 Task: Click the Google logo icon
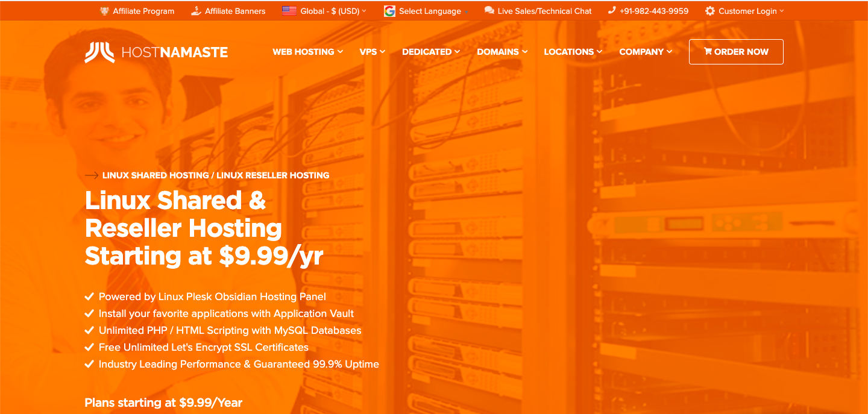click(389, 11)
